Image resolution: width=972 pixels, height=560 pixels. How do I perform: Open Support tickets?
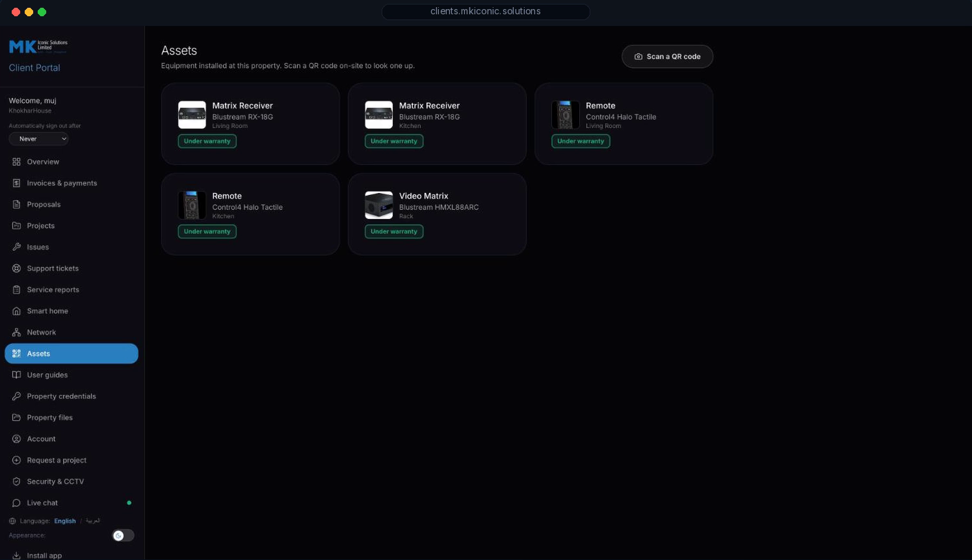[x=72, y=268]
